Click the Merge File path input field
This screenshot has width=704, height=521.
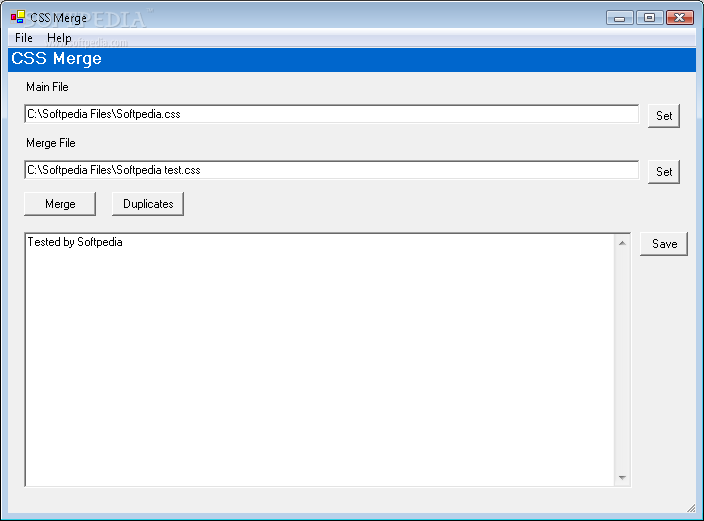click(x=331, y=170)
